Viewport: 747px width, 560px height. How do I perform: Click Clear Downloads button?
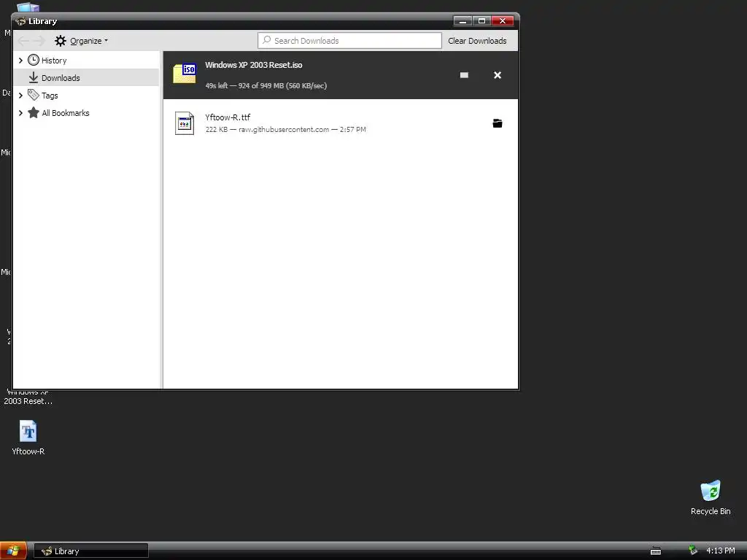pos(477,41)
